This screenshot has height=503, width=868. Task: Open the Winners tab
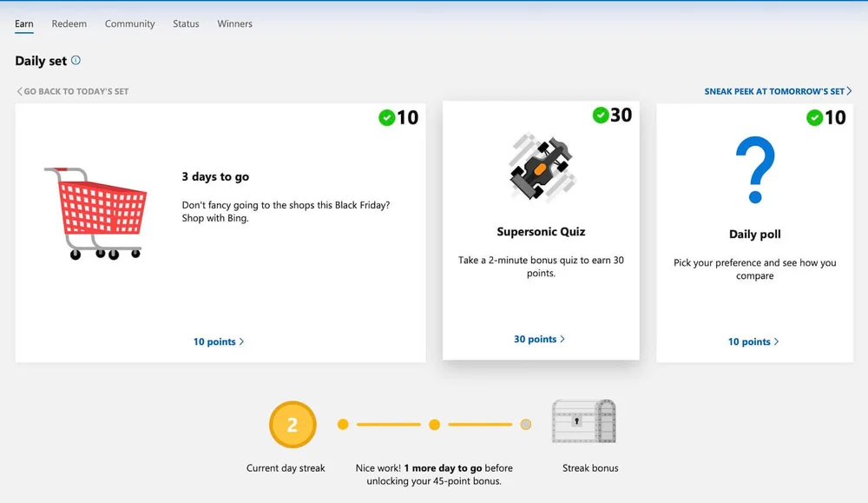pos(234,23)
